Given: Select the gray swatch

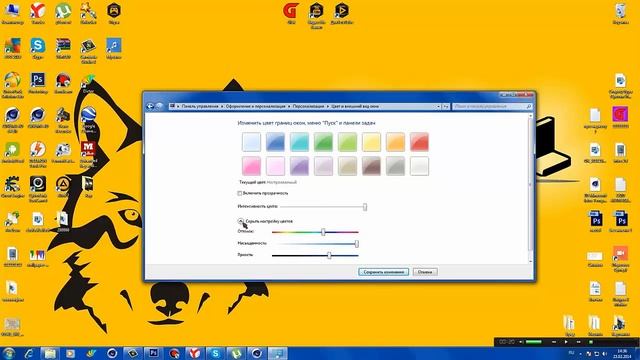Looking at the screenshot, I should click(396, 166).
